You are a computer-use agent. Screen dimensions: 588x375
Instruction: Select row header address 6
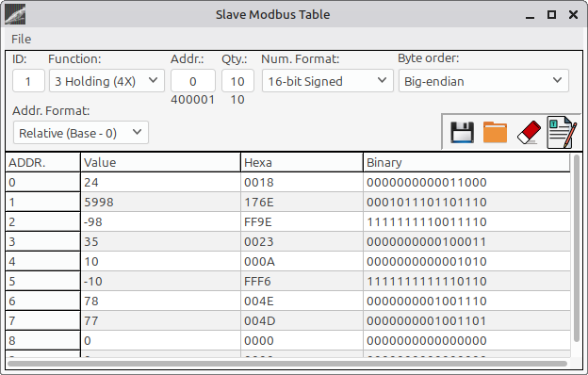(x=42, y=302)
